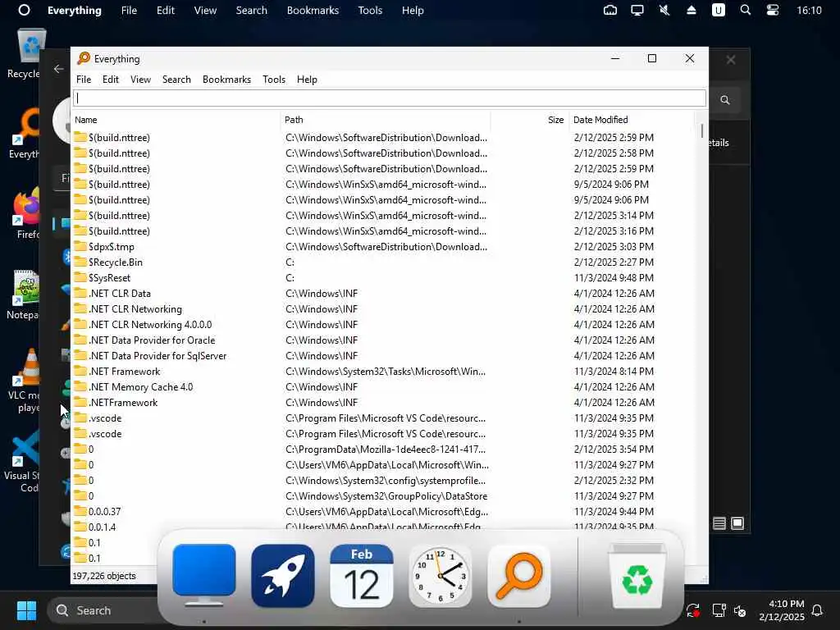Click the search magnifier in background window
The height and width of the screenshot is (630, 840).
pos(725,99)
